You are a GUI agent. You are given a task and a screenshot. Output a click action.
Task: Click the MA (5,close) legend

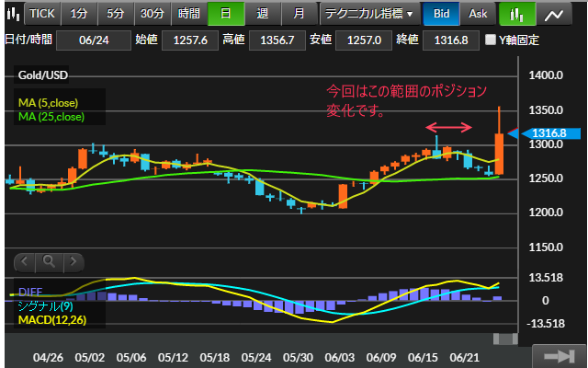[49, 102]
